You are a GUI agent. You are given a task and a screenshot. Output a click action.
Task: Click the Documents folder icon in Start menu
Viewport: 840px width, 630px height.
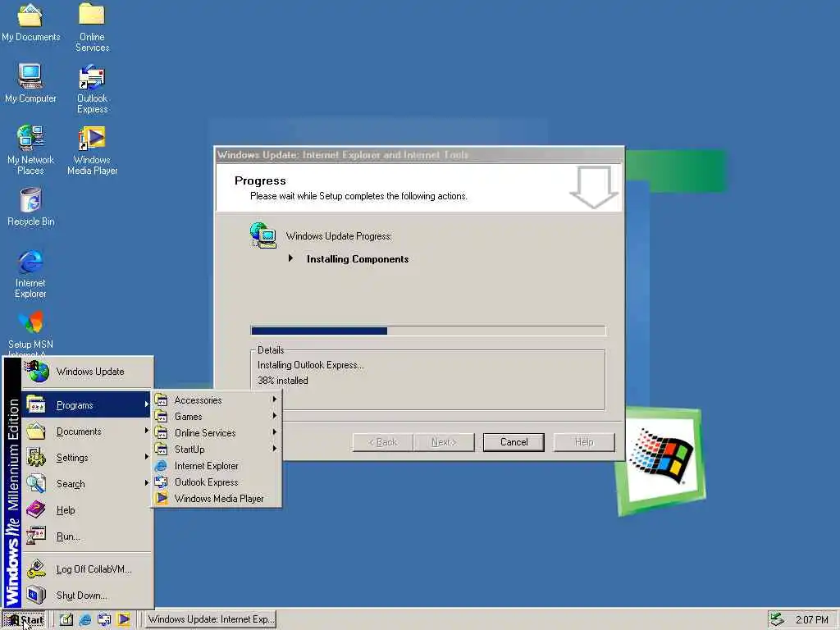tap(36, 431)
